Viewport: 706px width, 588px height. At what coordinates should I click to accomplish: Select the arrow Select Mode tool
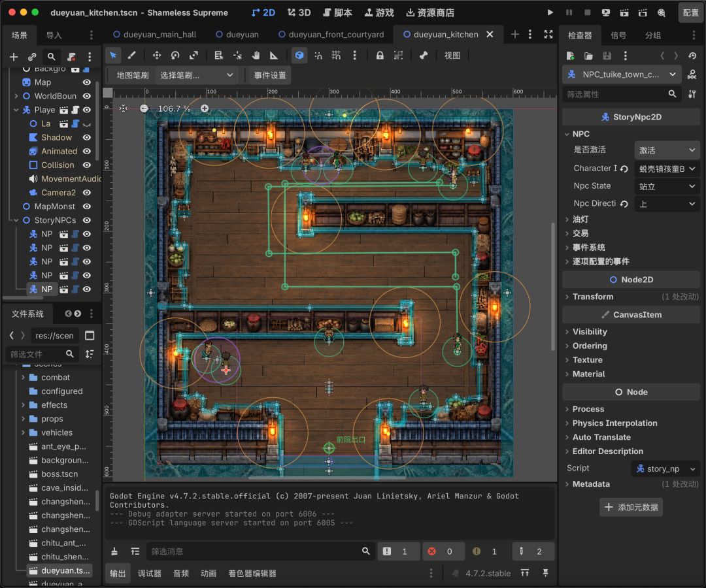[x=113, y=56]
